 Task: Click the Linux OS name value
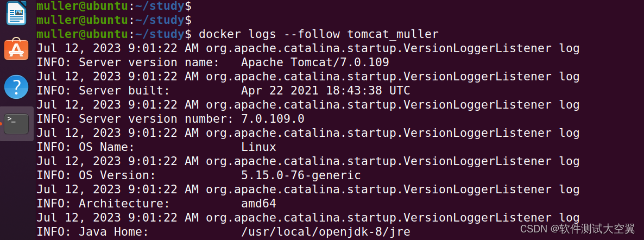(x=258, y=147)
